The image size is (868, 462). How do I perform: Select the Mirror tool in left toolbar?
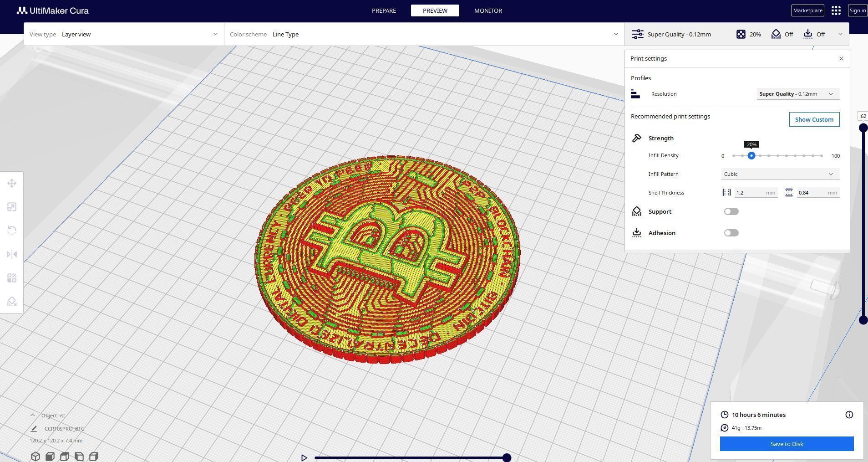tap(12, 254)
